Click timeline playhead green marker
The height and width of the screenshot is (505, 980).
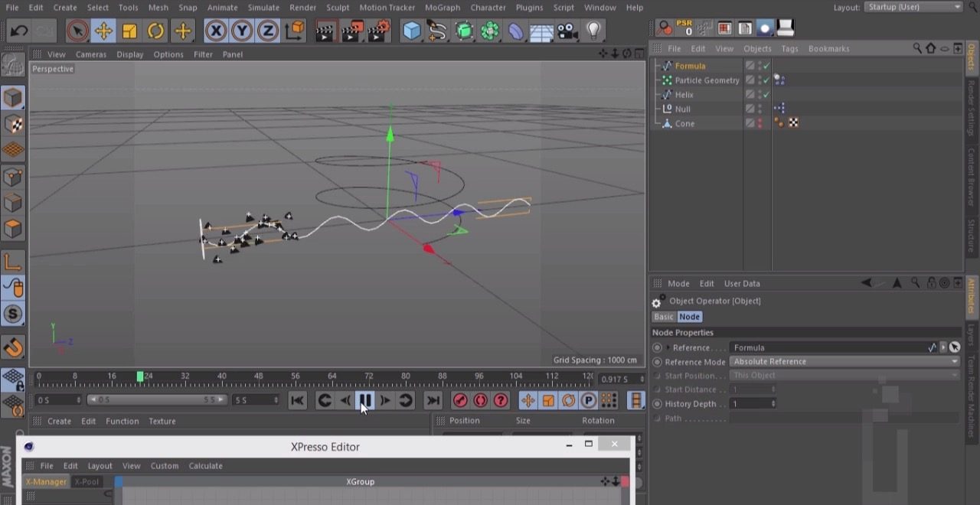click(139, 376)
